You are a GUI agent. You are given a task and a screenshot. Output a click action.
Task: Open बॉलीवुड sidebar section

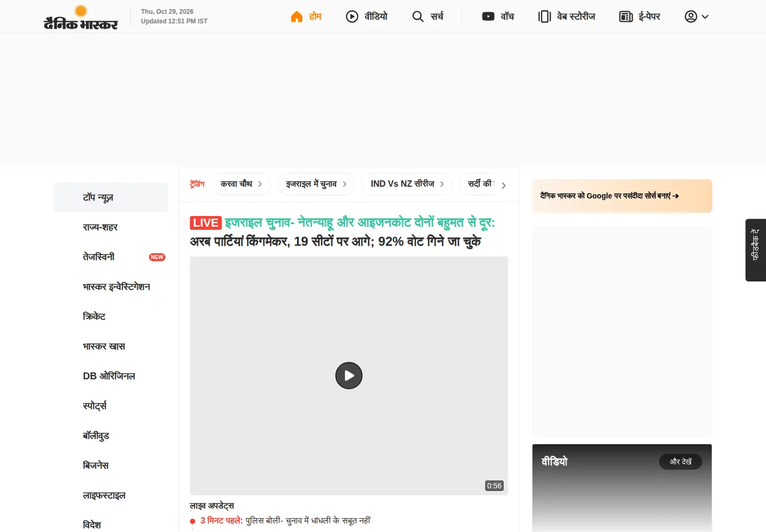coord(111,436)
